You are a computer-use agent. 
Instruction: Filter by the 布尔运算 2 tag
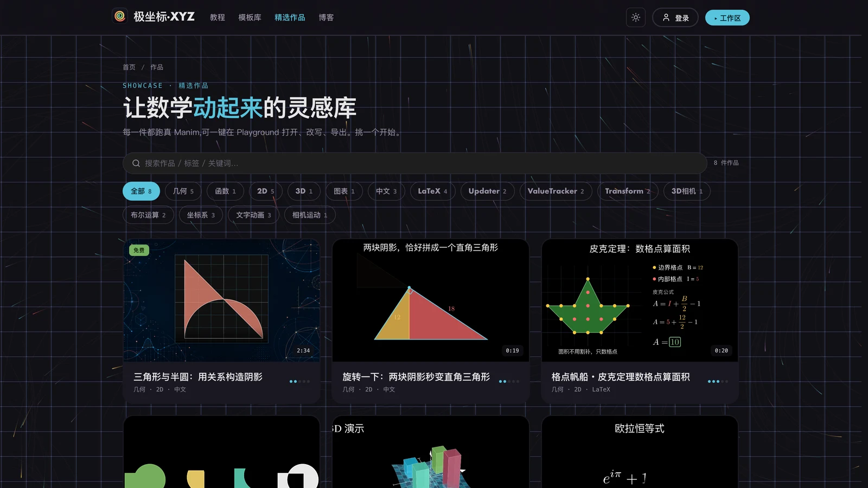pyautogui.click(x=148, y=215)
